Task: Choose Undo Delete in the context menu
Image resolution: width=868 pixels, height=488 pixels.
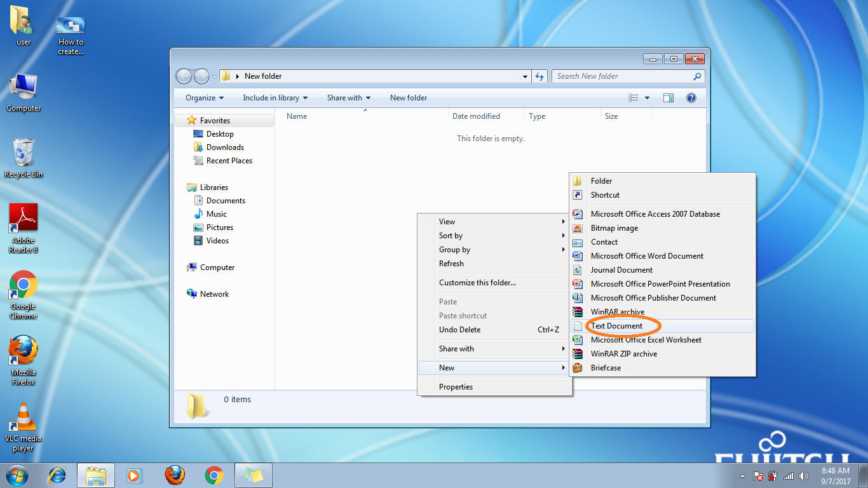Action: (494, 330)
